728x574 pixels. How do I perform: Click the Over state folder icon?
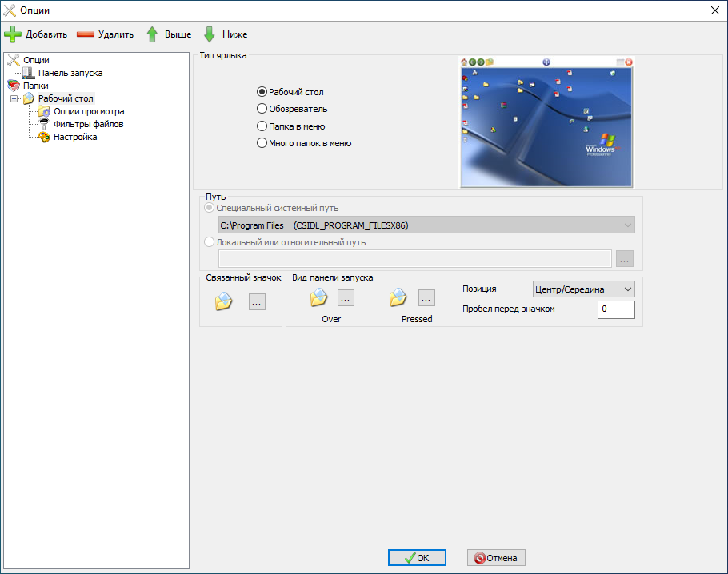[318, 298]
